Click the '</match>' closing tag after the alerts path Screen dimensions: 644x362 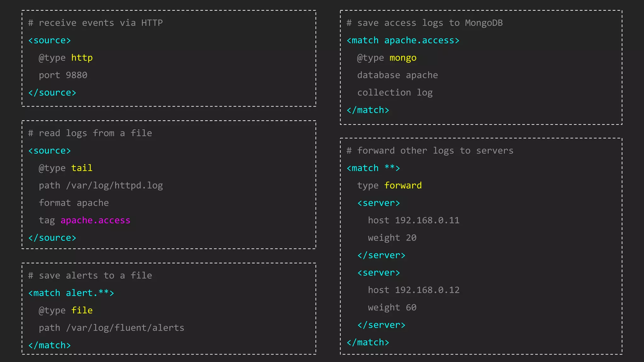coord(49,345)
